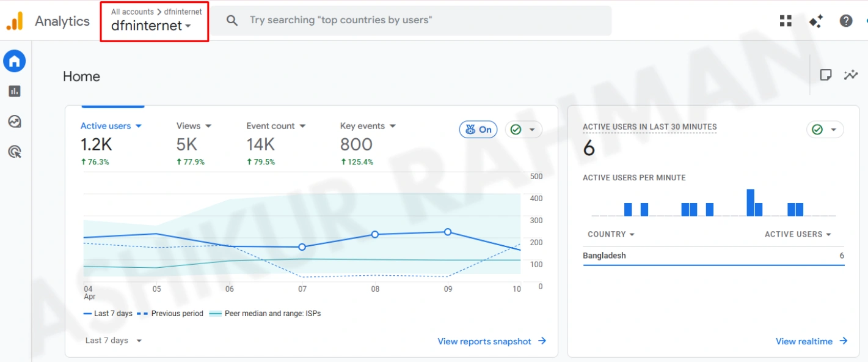Open View reports snapshot link
Viewport: 868px width, 362px height.
click(492, 341)
